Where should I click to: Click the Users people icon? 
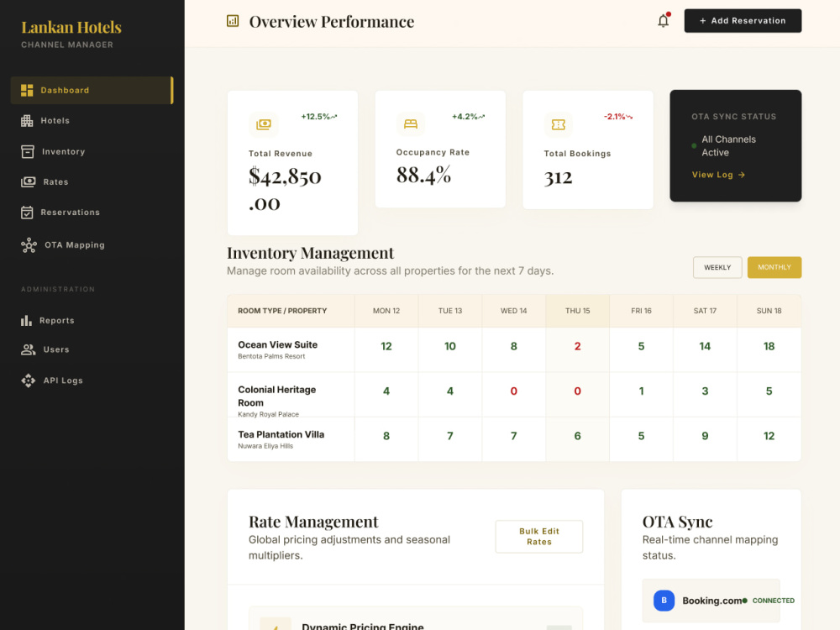point(28,349)
